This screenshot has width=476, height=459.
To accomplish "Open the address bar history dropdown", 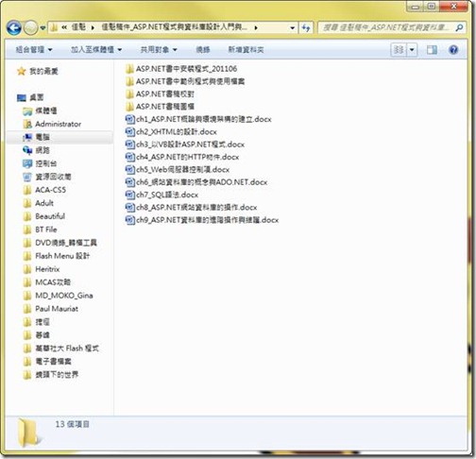I will click(x=292, y=28).
